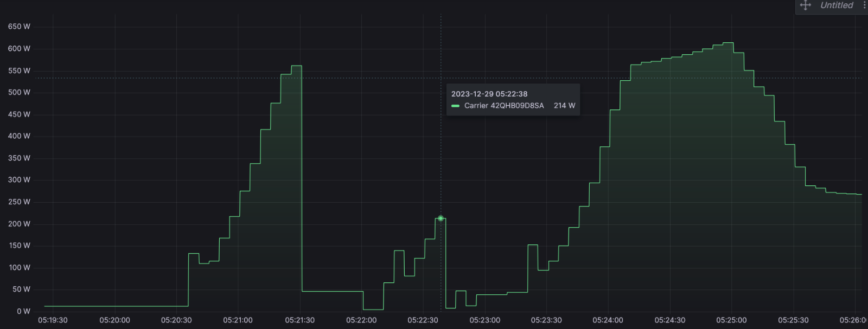Click the Carrier 42QHB09D8SA series label
This screenshot has height=329, width=868.
[504, 106]
